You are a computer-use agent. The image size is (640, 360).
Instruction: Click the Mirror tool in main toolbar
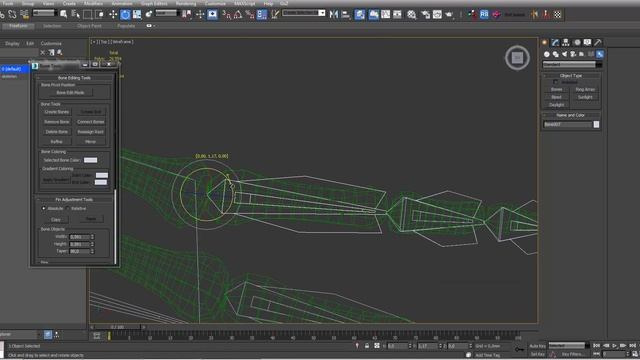coord(334,15)
